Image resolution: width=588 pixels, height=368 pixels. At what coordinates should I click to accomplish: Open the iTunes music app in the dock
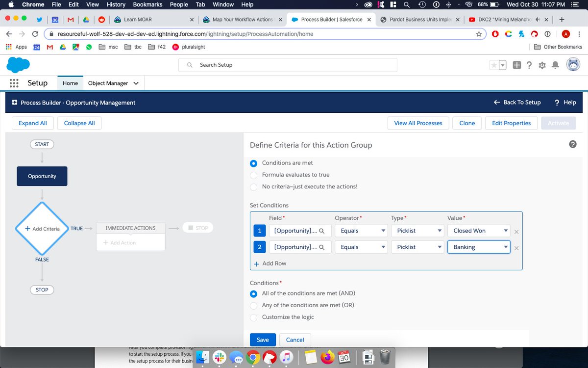coord(287,357)
